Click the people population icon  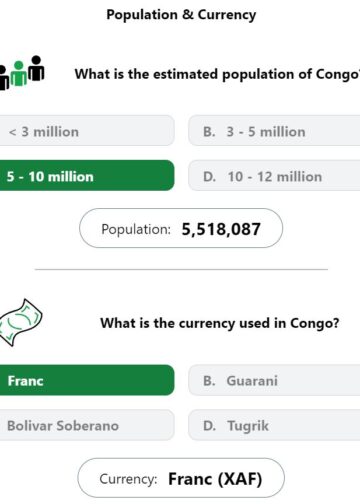[x=22, y=72]
